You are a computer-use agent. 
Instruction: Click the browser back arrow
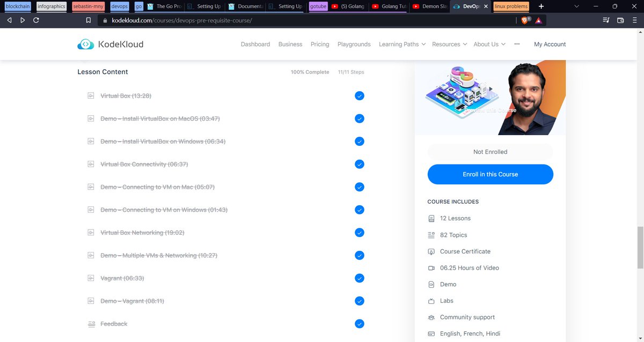pos(9,20)
